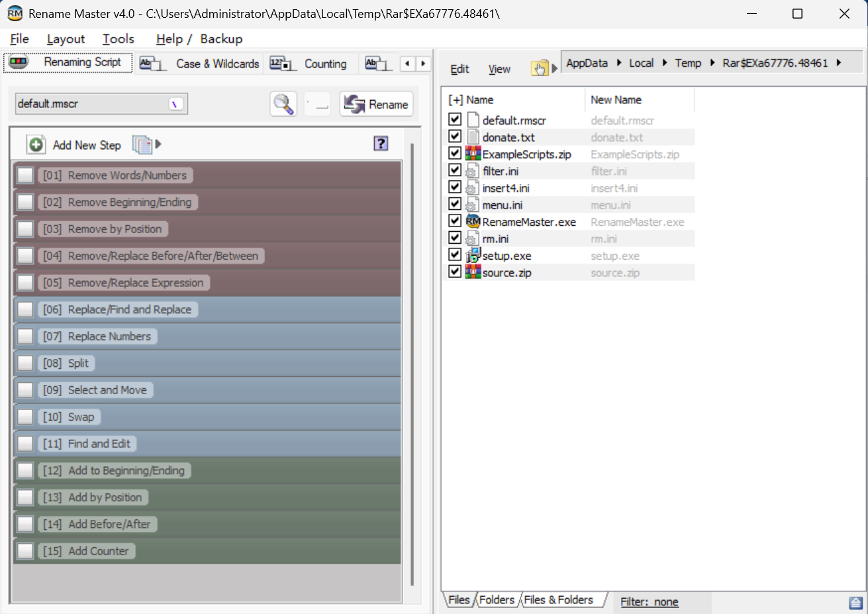The width and height of the screenshot is (868, 614).
Task: Click the step list pages icon
Action: click(x=142, y=144)
